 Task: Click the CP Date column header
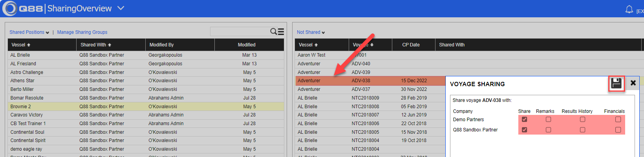point(411,45)
